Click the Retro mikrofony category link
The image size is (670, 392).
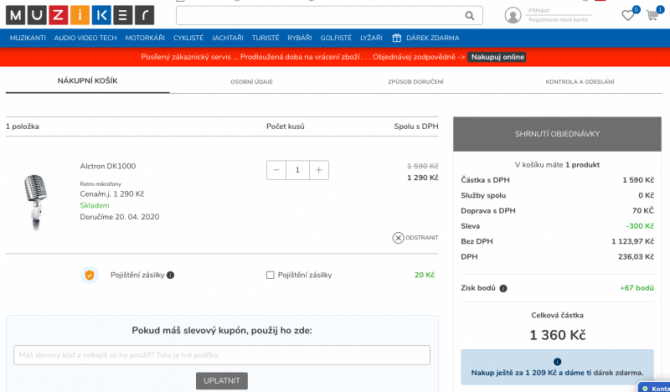tap(100, 184)
